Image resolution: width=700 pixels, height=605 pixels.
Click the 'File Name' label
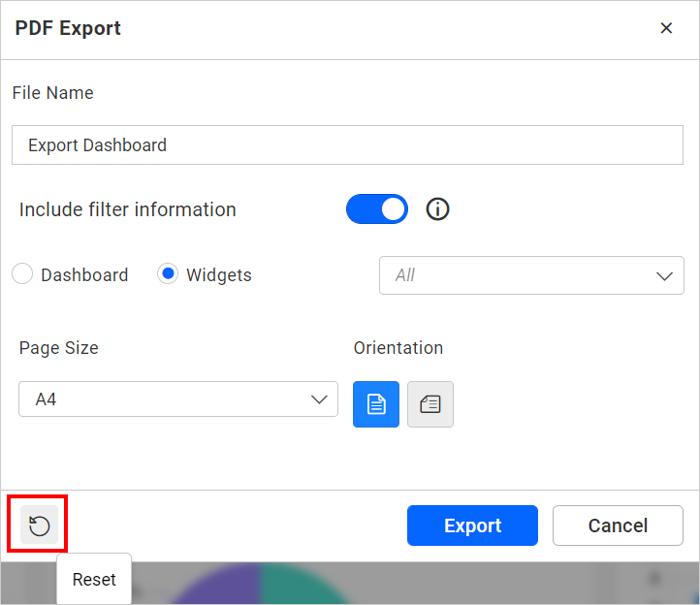point(52,93)
